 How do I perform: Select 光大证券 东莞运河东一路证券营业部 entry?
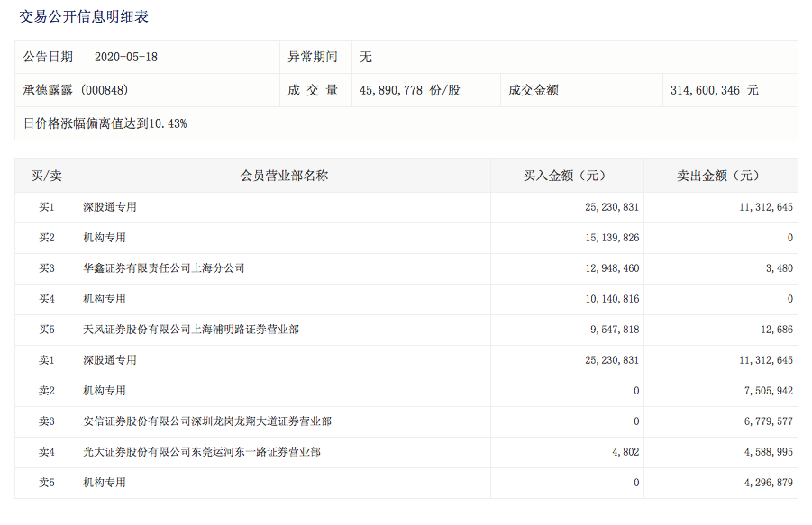202,452
